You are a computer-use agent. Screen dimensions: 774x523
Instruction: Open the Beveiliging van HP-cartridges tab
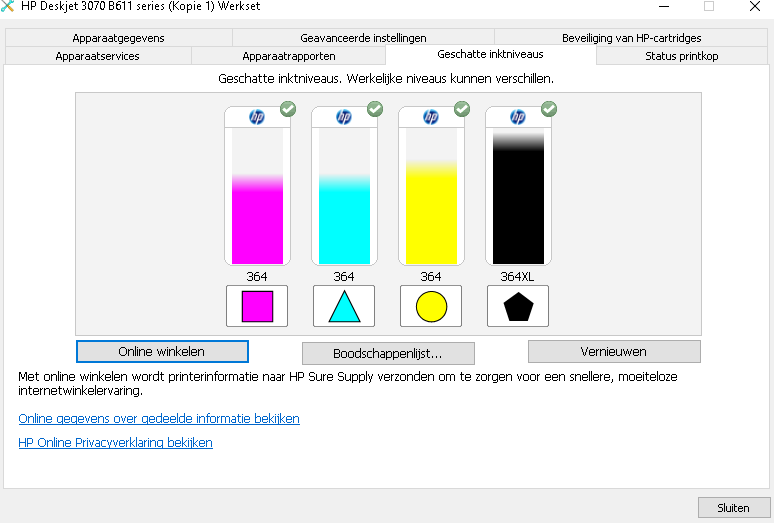631,38
